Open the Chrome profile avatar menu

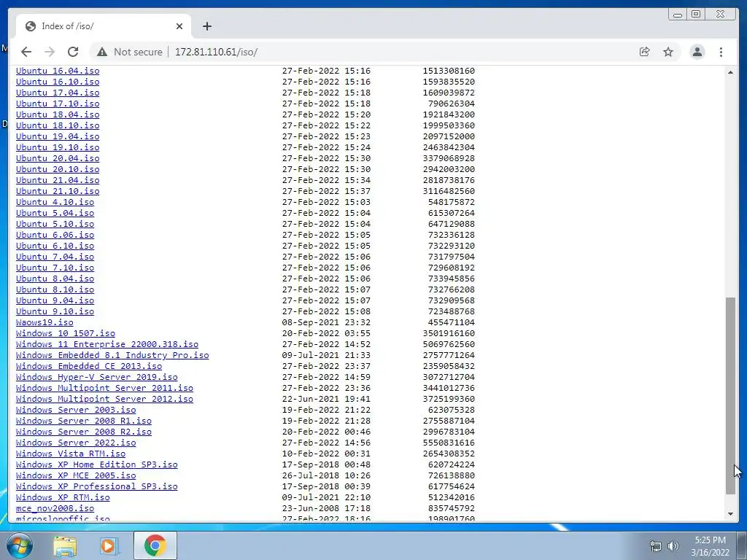pyautogui.click(x=697, y=52)
